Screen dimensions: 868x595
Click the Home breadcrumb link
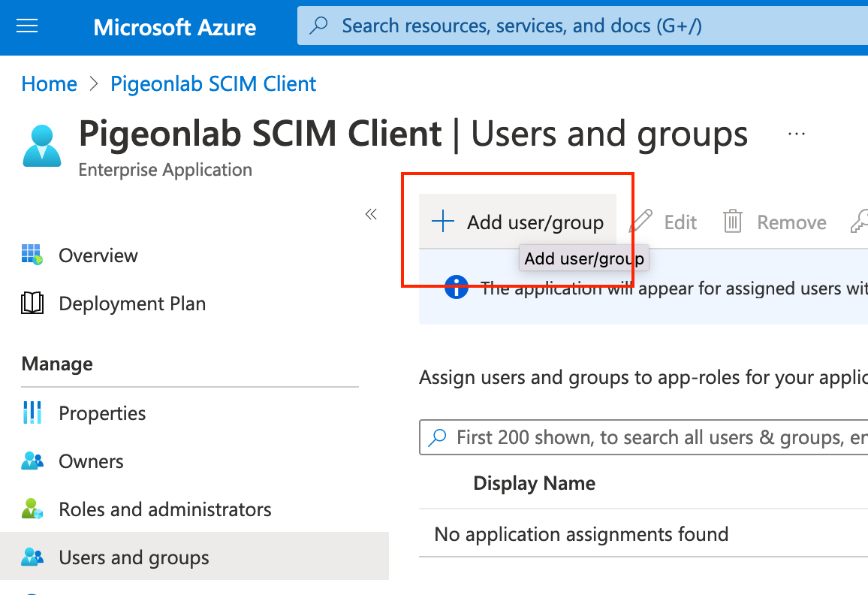point(50,83)
